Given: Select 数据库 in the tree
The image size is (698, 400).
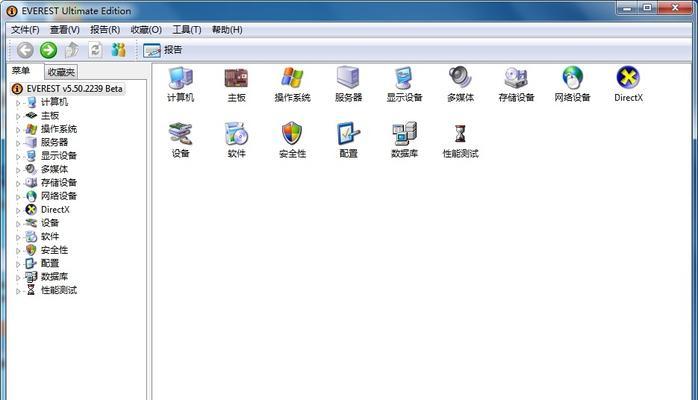Looking at the screenshot, I should click(54, 277).
